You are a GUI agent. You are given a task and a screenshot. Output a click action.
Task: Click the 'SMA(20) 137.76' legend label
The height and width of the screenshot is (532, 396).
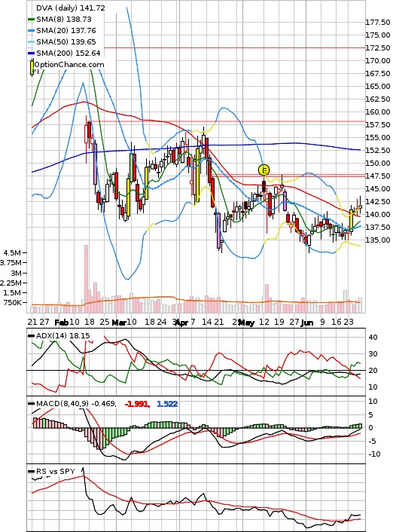click(x=66, y=31)
